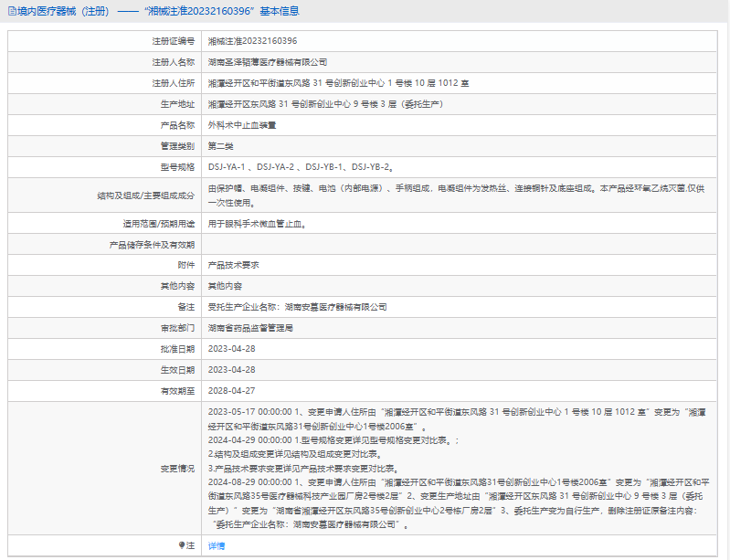
Task: Click the registrant name 湖南圣泽韬薄医疗器械有限公司
Action: click(268, 62)
